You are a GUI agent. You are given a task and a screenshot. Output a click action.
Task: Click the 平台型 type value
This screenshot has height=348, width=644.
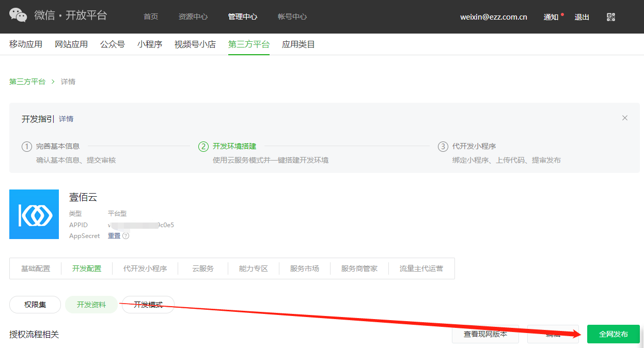[117, 213]
